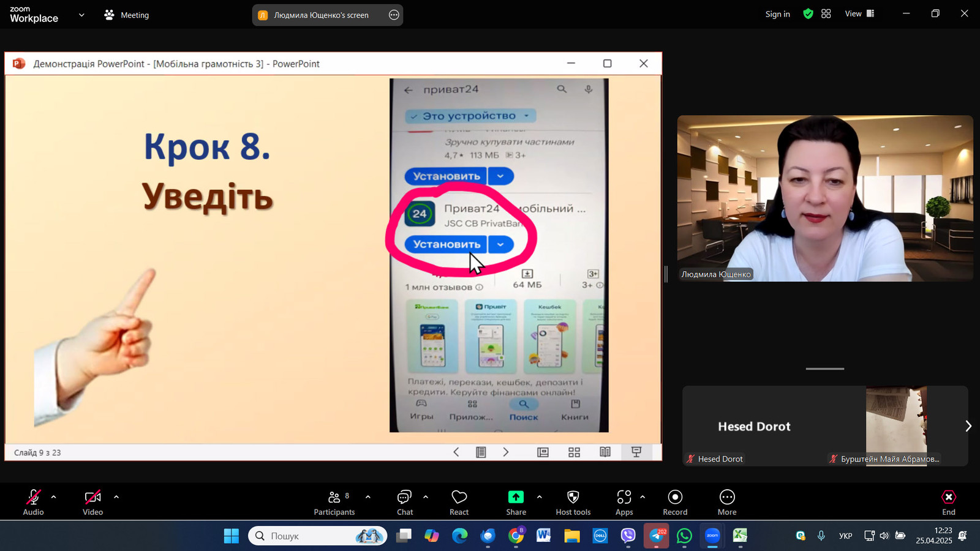
Task: Switch to Reading view in PowerPoint
Action: [x=605, y=452]
